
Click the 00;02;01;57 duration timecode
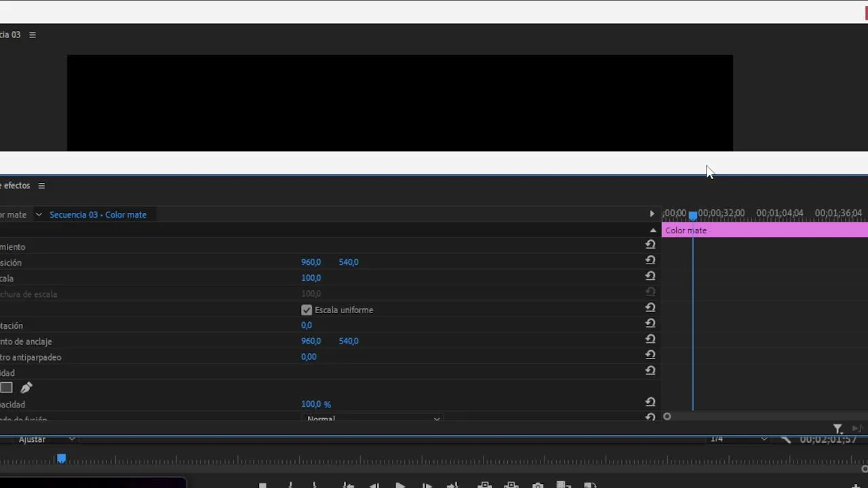pyautogui.click(x=828, y=439)
